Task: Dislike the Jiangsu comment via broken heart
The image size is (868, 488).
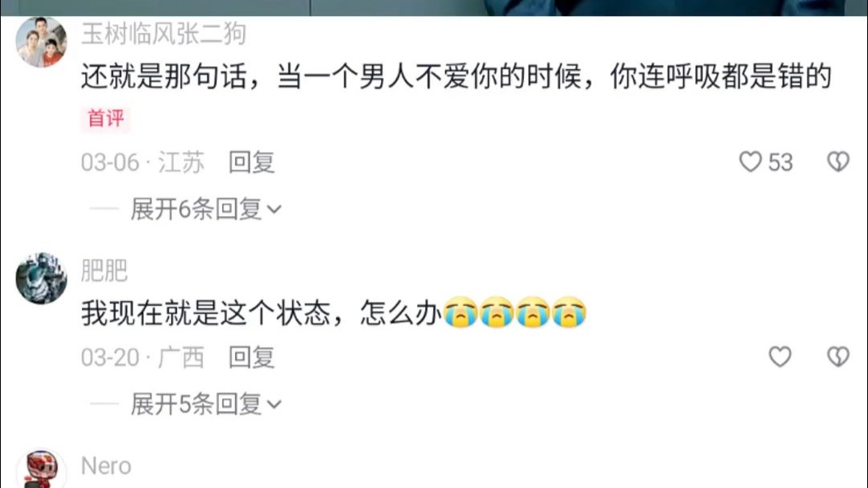Action: pyautogui.click(x=838, y=162)
